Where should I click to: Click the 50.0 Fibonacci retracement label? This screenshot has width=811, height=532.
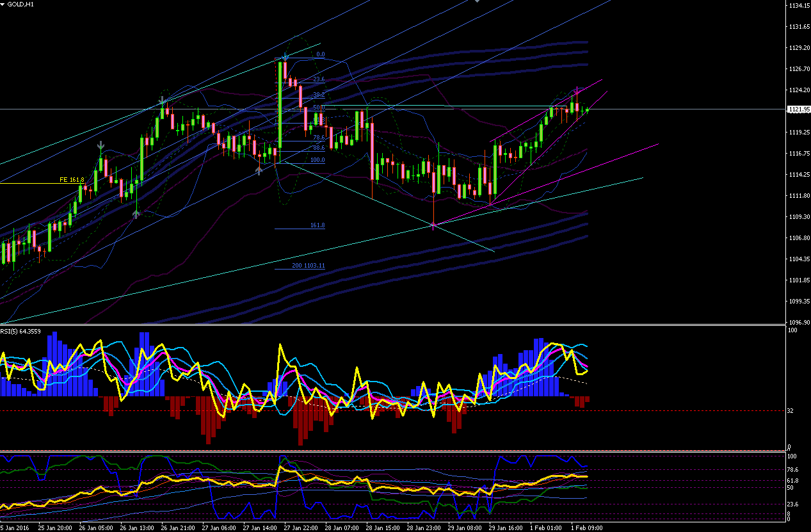click(319, 108)
